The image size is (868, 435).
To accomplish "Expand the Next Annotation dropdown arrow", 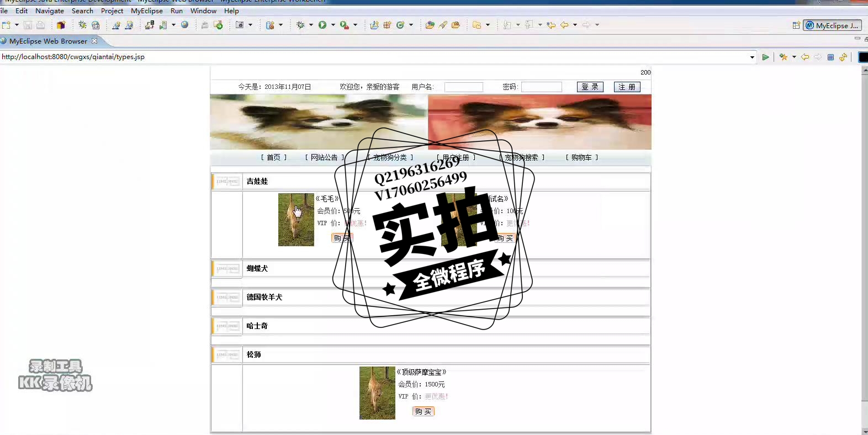I will (518, 25).
